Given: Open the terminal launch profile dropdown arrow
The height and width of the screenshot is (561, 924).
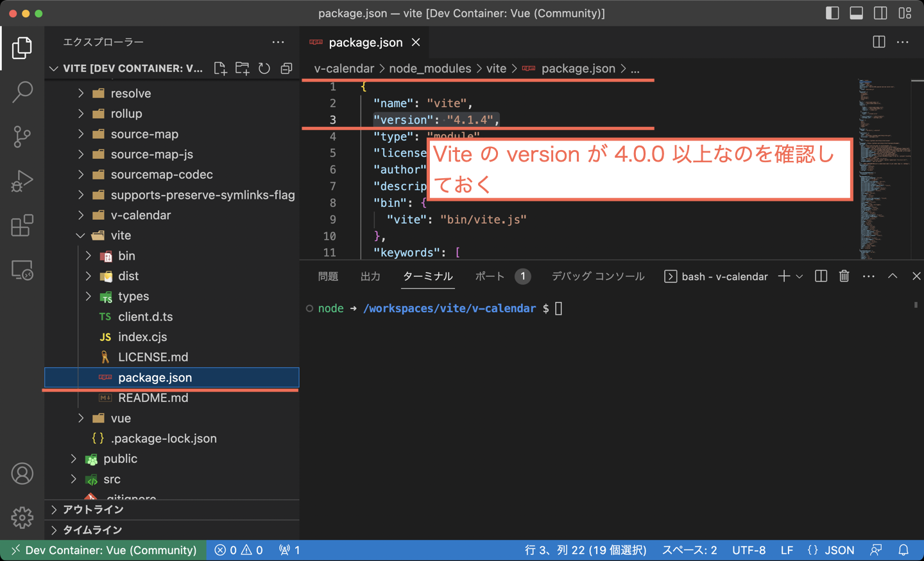Looking at the screenshot, I should 800,276.
